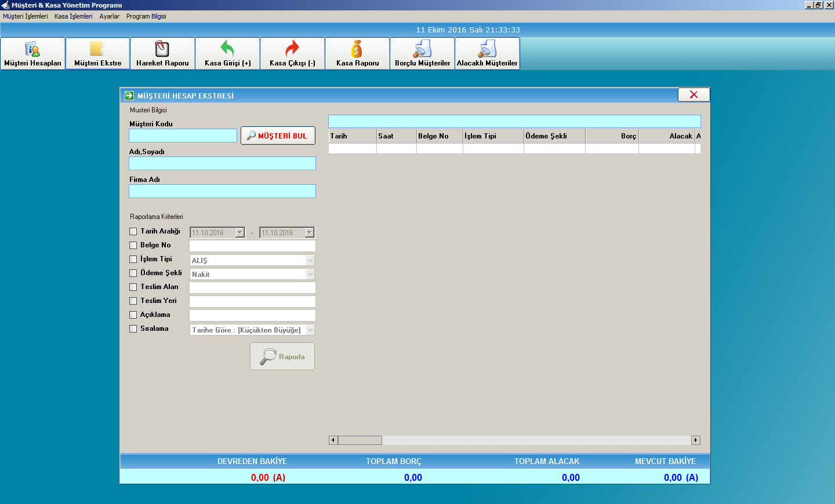Click the table's scroll left arrow

(x=333, y=440)
